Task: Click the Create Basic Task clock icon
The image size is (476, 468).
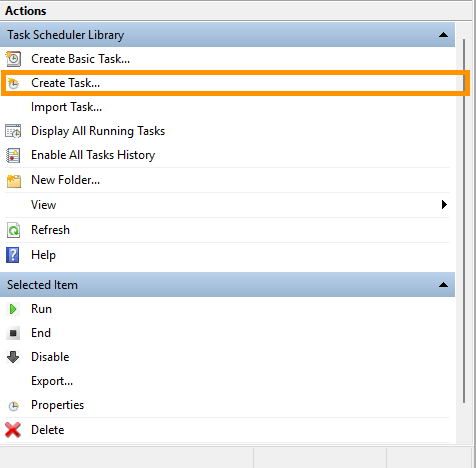Action: click(13, 59)
